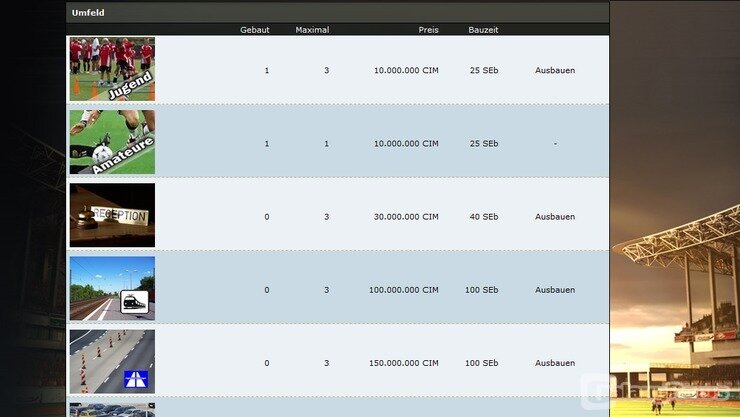Click the Preis column header
This screenshot has width=740, height=417.
[x=429, y=30]
